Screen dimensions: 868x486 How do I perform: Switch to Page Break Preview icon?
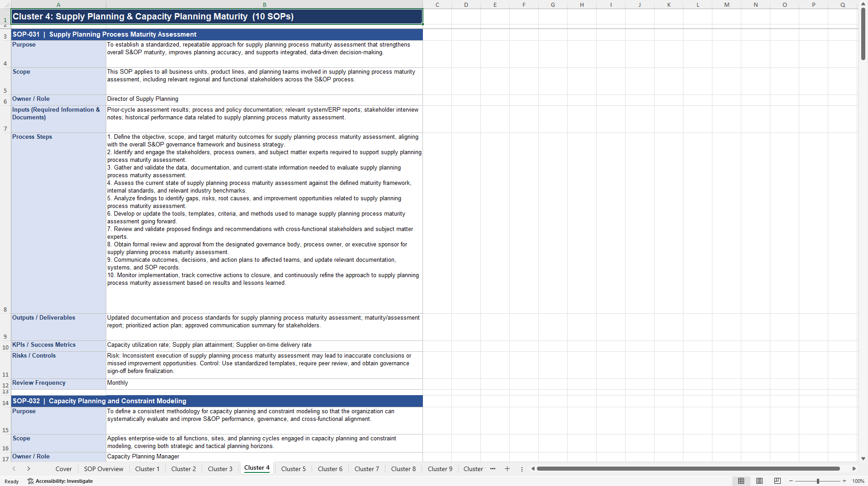tap(778, 481)
